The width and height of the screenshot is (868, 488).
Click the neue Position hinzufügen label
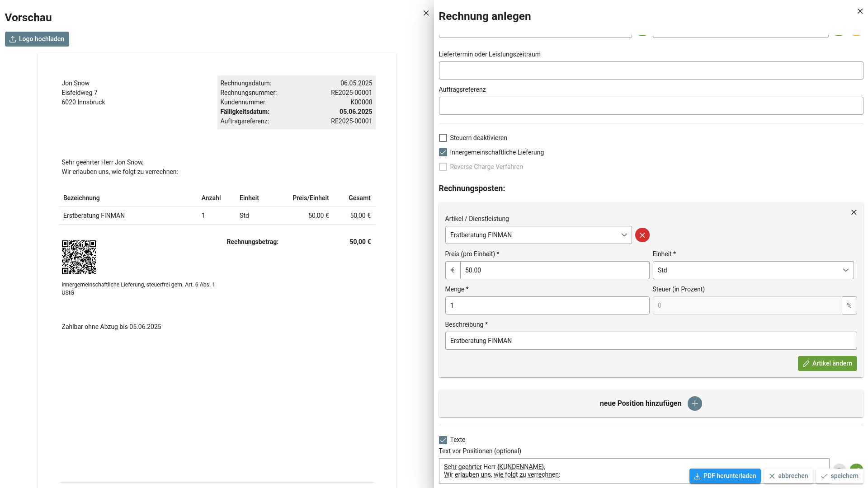tap(640, 404)
